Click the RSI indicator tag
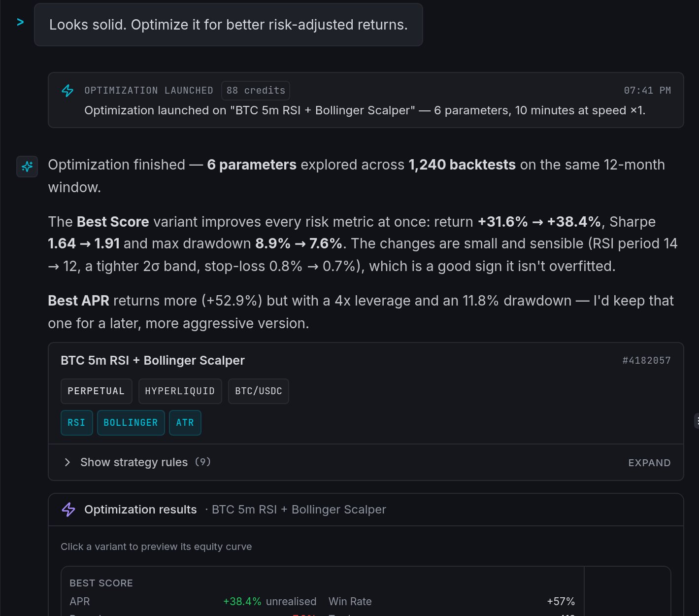The image size is (699, 616). 76,423
